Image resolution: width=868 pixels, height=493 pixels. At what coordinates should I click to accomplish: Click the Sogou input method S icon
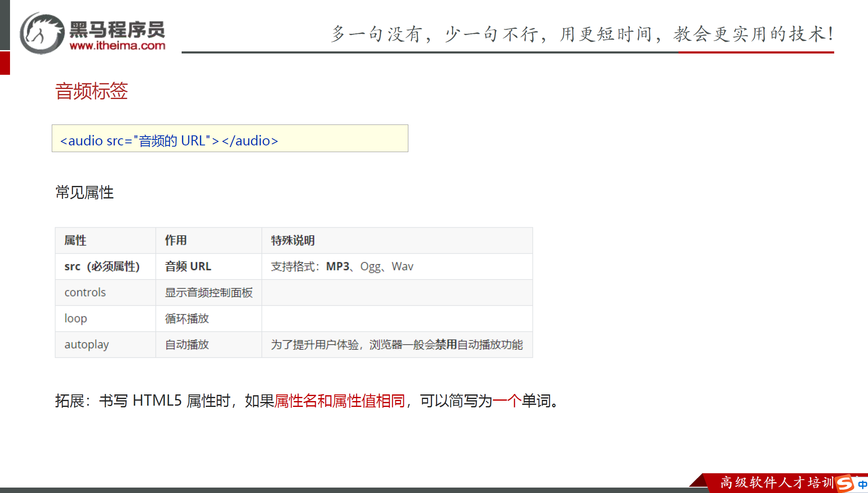(x=844, y=483)
